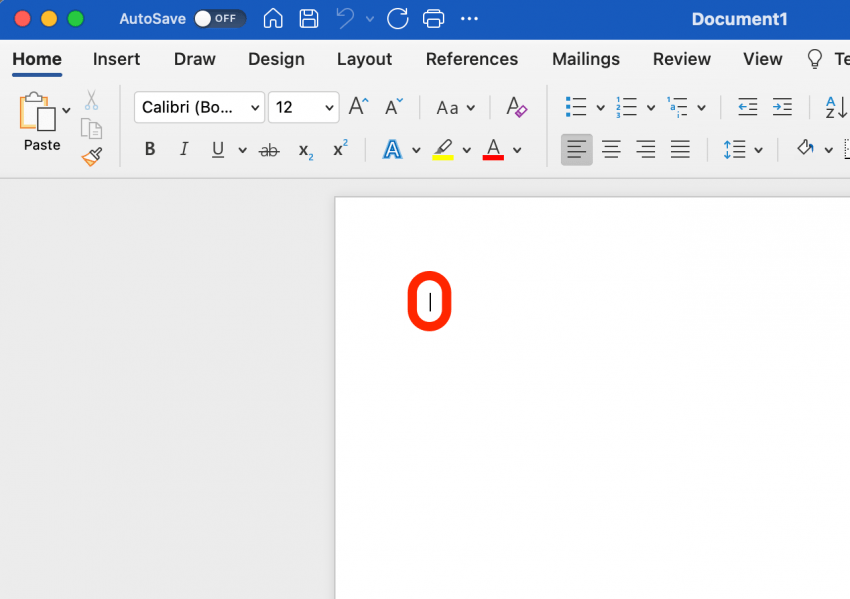The width and height of the screenshot is (850, 599).
Task: Toggle italic formatting
Action: click(x=183, y=149)
